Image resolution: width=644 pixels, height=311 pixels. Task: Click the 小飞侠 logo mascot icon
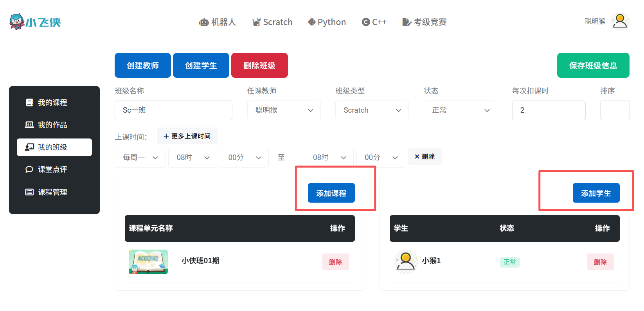pyautogui.click(x=16, y=22)
